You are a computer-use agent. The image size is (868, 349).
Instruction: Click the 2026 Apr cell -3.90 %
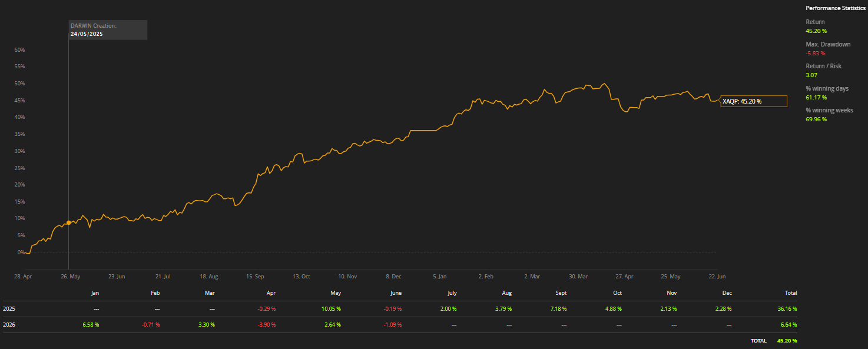click(x=266, y=324)
